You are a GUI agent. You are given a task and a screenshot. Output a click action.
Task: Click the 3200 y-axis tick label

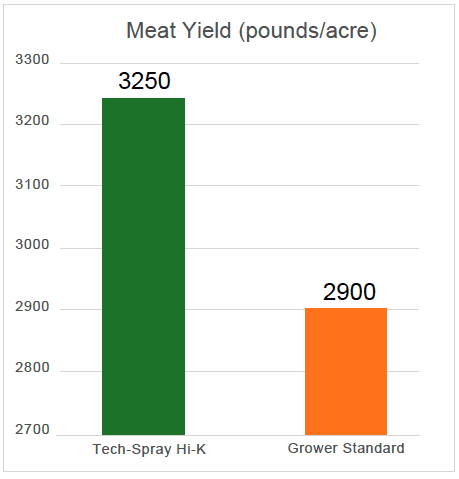[32, 121]
